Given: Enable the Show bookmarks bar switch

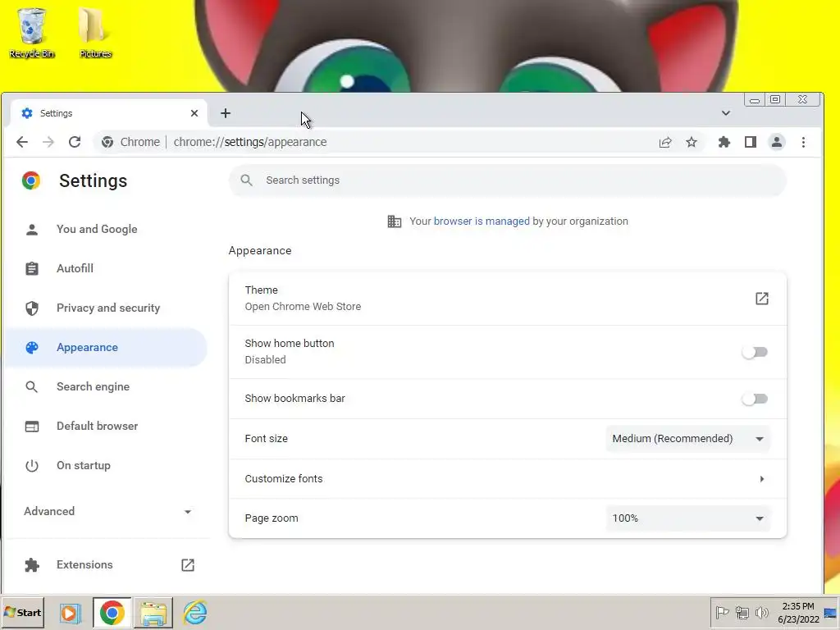Looking at the screenshot, I should click(755, 399).
